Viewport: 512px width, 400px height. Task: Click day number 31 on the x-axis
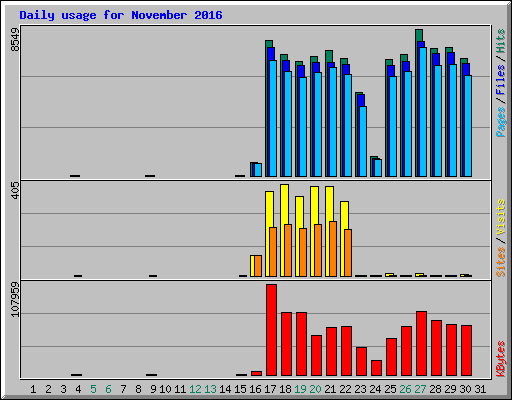point(480,389)
